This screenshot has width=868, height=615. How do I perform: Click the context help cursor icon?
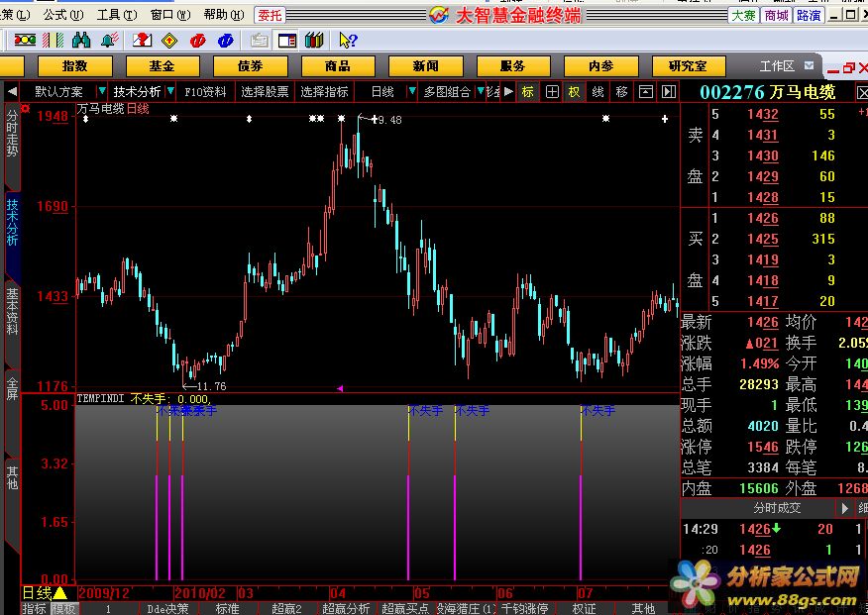pyautogui.click(x=348, y=40)
